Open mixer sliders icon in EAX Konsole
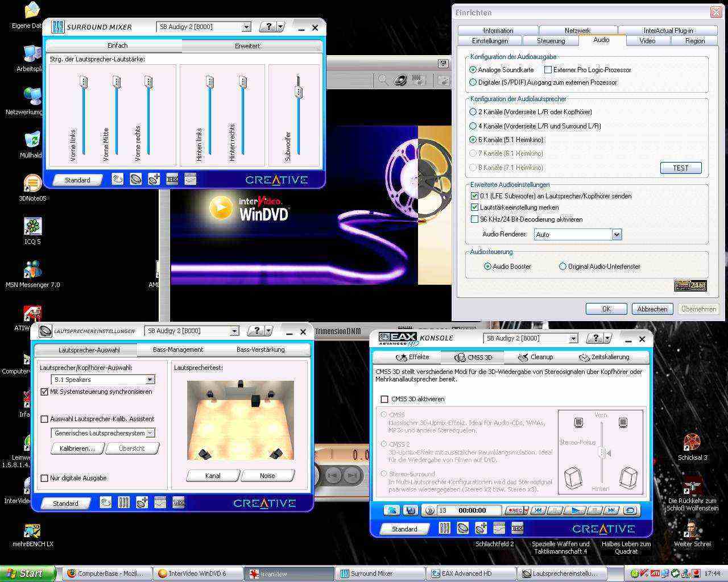The image size is (728, 582). point(444,529)
